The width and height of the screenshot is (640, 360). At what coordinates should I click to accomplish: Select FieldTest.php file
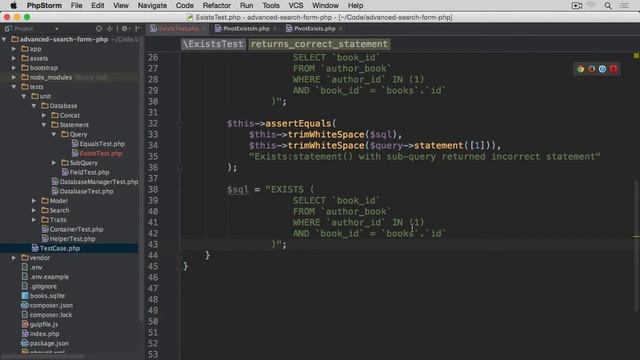tap(89, 172)
